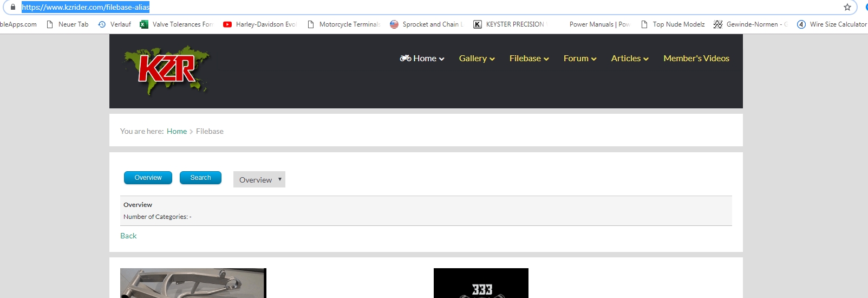Open the Sprocket and Chain bookmark
Image resolution: width=868 pixels, height=298 pixels.
[427, 24]
